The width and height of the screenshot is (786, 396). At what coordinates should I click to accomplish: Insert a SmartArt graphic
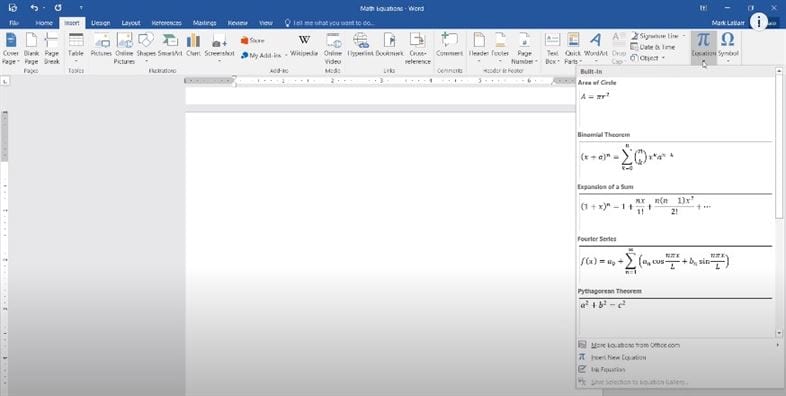[170, 45]
